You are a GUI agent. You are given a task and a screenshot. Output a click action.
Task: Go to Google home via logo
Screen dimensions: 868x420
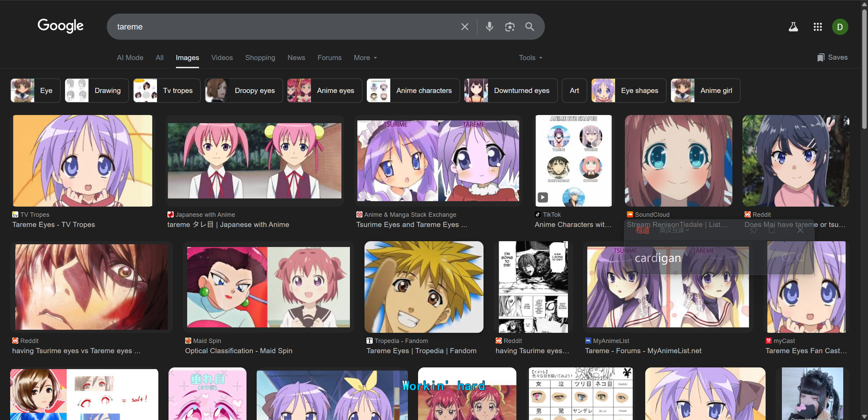pos(61,26)
